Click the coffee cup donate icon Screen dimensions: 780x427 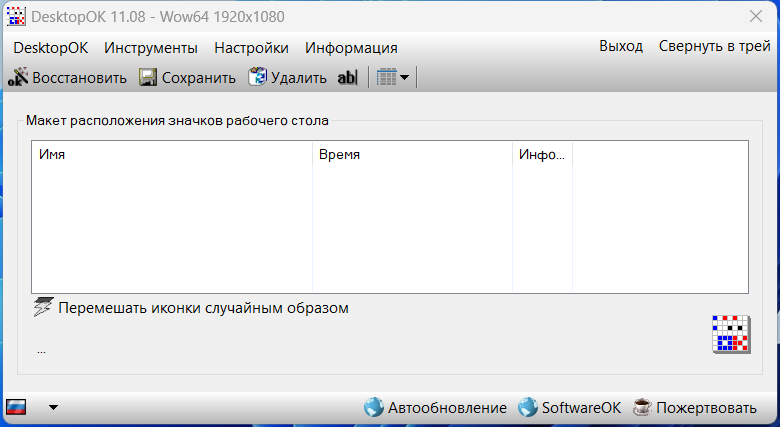[642, 407]
